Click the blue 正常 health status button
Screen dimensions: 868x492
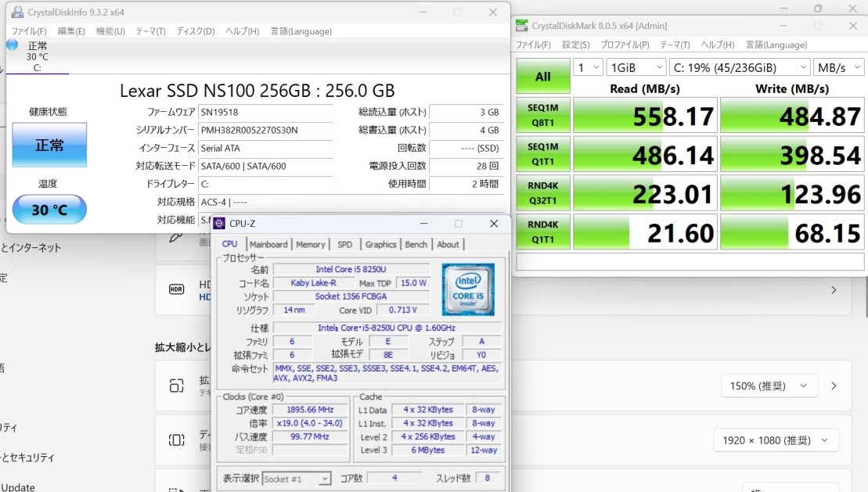(49, 145)
